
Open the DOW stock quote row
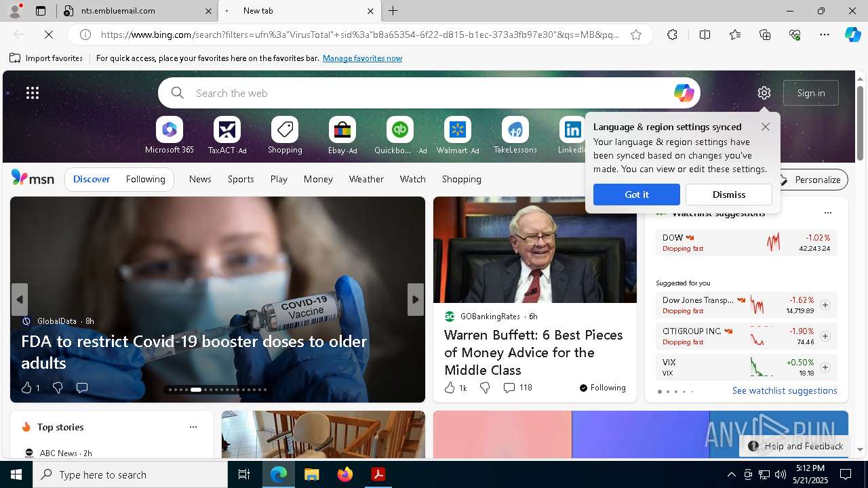pos(747,243)
